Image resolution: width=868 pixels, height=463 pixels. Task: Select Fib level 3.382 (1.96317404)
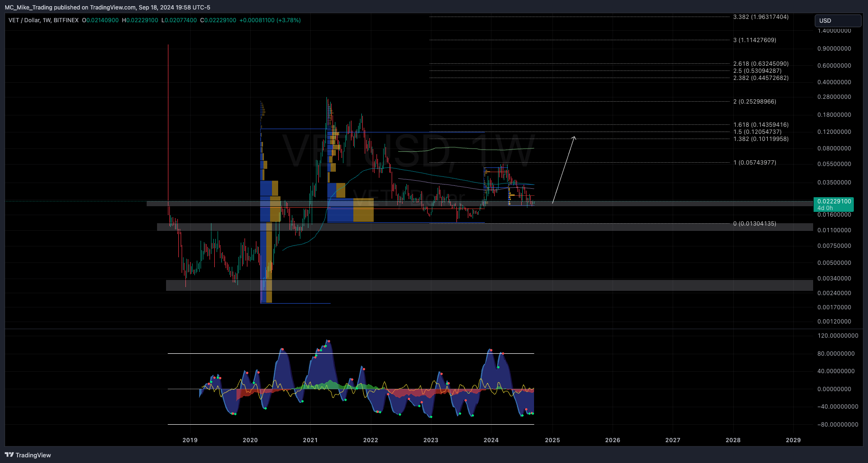(x=761, y=17)
